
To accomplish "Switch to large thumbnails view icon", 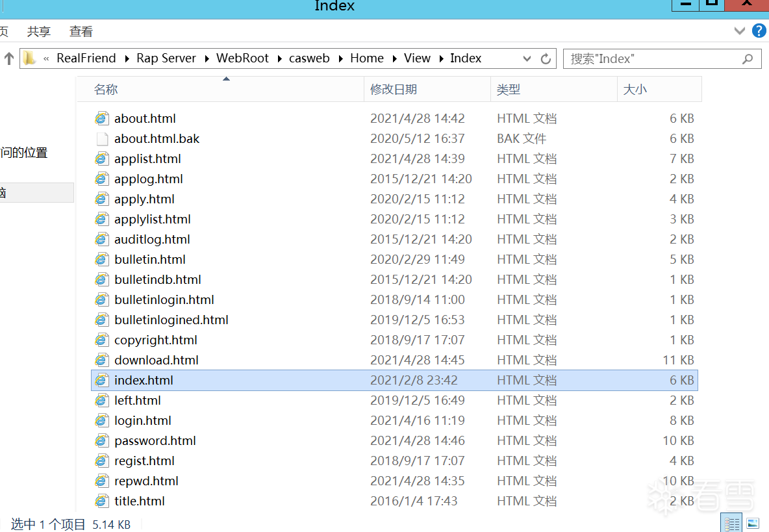I will coord(752,523).
